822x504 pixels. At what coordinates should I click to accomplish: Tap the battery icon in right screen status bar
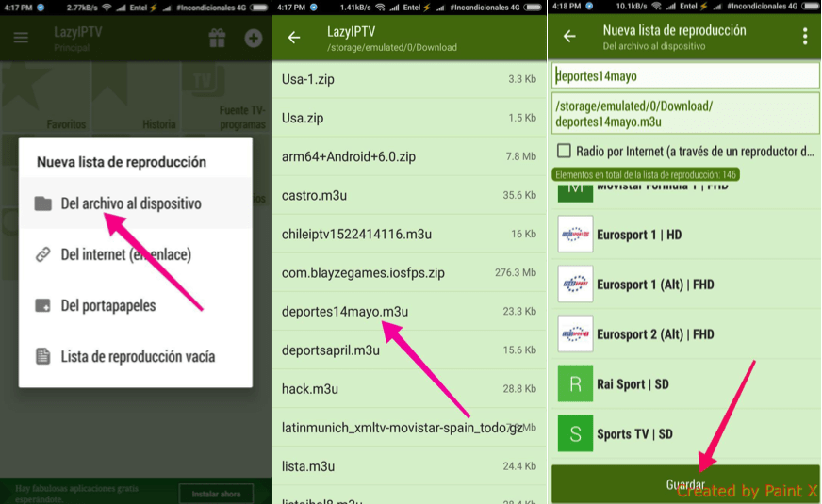[811, 7]
